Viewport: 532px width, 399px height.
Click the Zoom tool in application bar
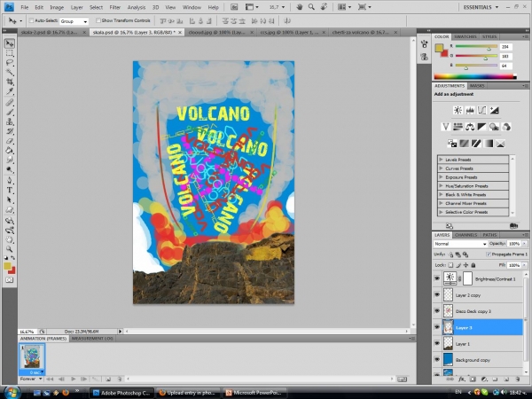click(x=311, y=7)
